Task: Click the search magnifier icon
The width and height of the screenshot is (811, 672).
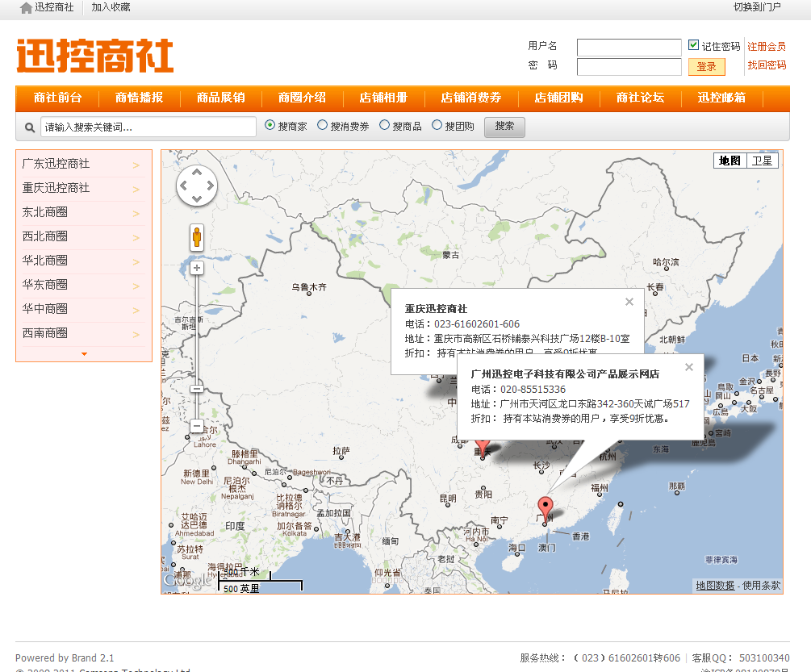Action: coord(30,127)
